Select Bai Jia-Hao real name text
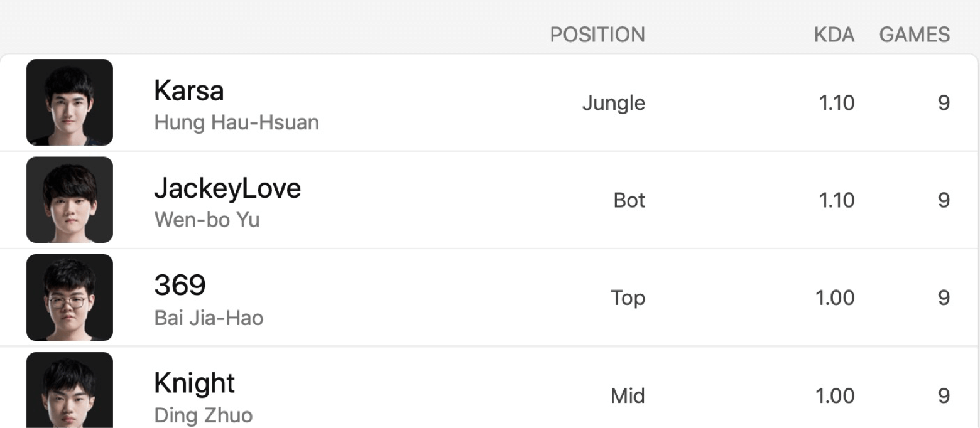The image size is (980, 428). (209, 318)
